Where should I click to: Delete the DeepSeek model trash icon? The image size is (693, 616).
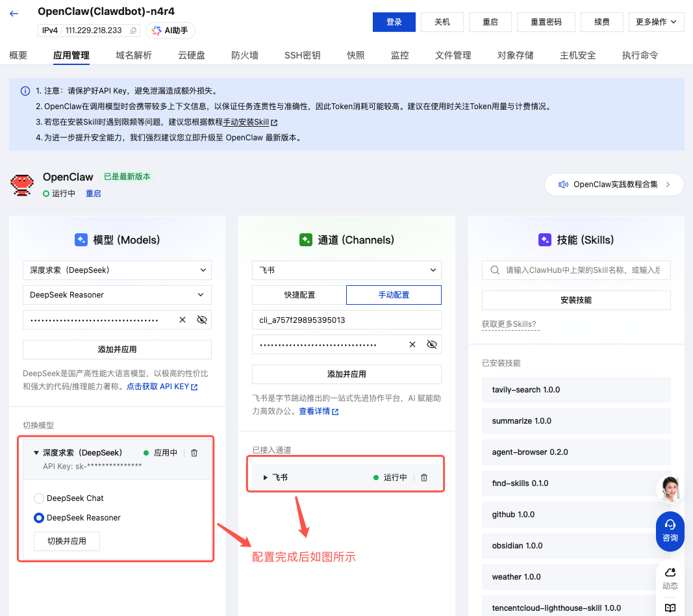tap(194, 453)
